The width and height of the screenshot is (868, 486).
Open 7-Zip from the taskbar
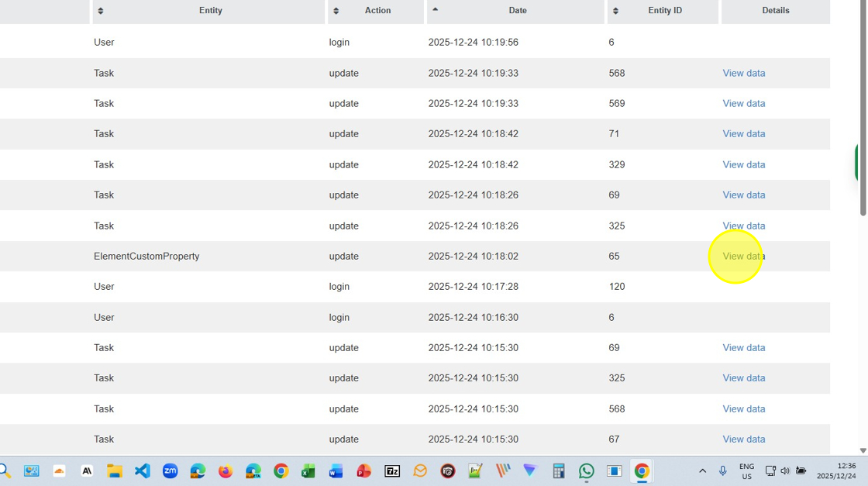392,470
